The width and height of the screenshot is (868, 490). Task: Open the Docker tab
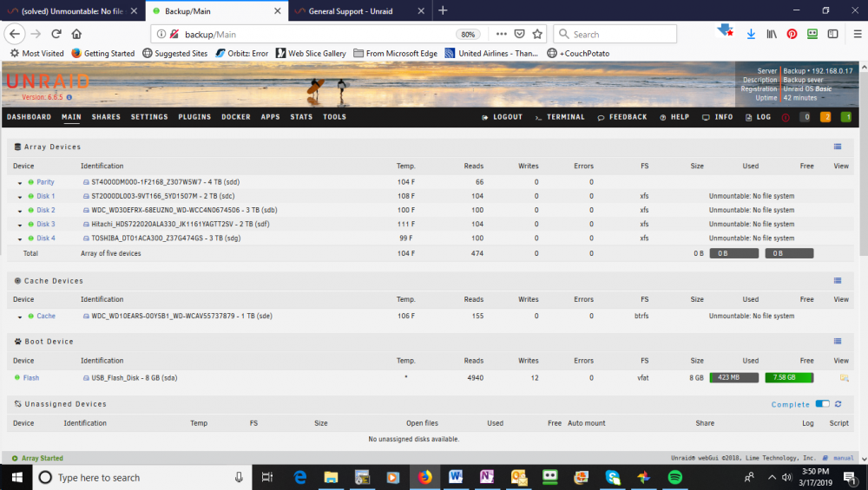(236, 117)
